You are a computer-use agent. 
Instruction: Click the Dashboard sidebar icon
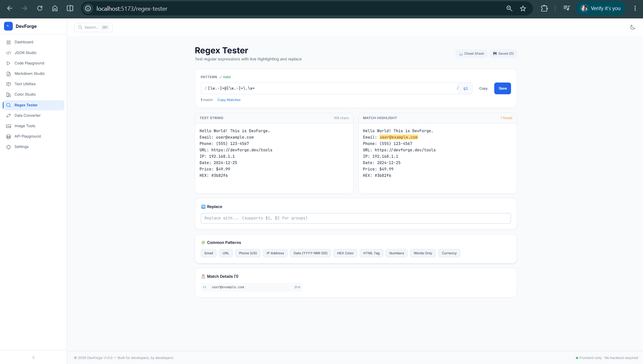click(x=9, y=42)
